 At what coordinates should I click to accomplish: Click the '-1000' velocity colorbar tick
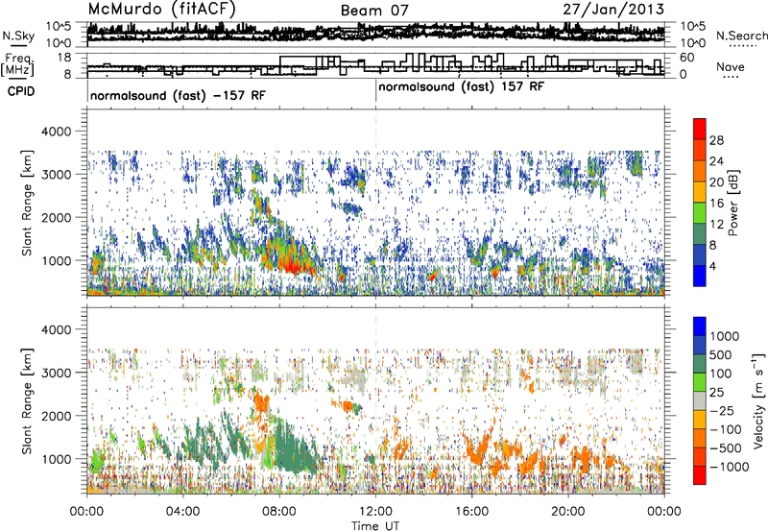[729, 467]
